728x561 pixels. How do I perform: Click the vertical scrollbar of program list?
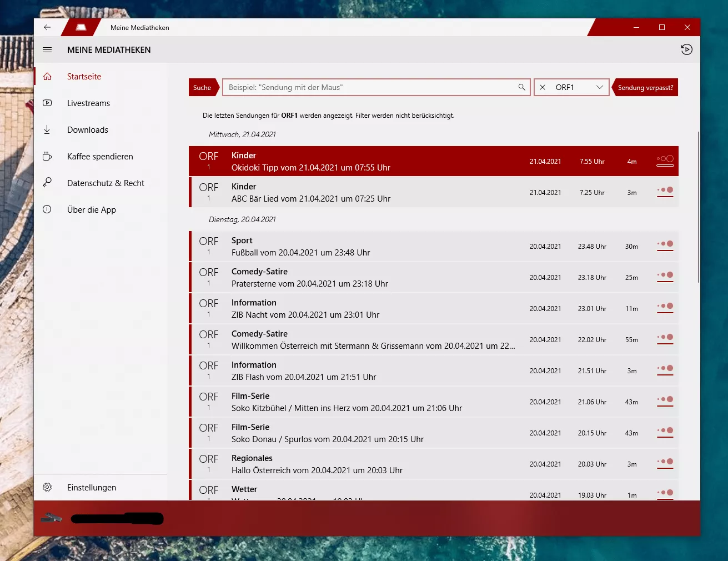[698, 207]
